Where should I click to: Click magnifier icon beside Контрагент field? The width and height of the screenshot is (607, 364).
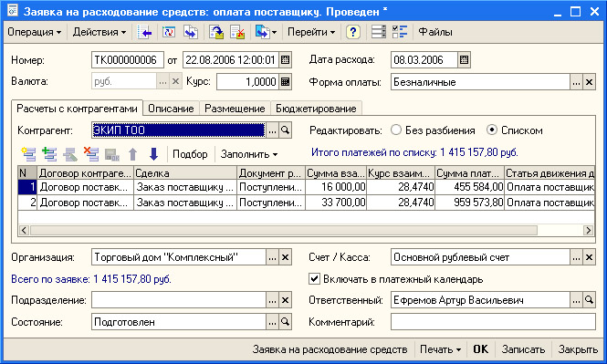(286, 130)
